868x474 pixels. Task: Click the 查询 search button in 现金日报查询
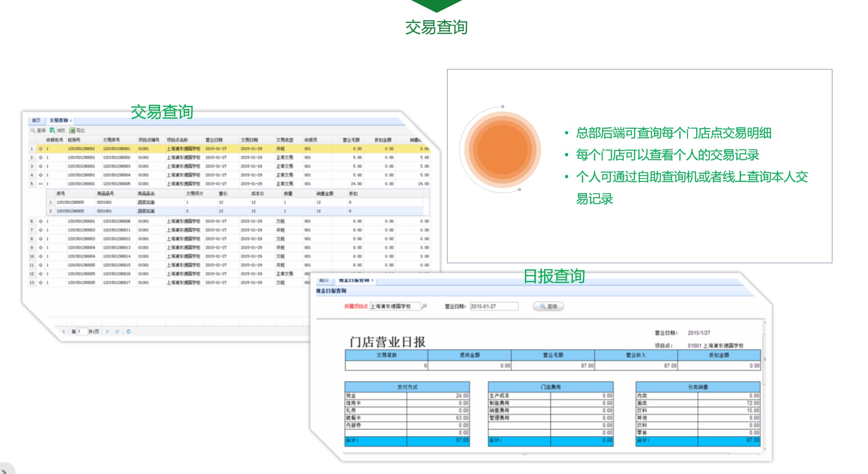click(x=549, y=307)
